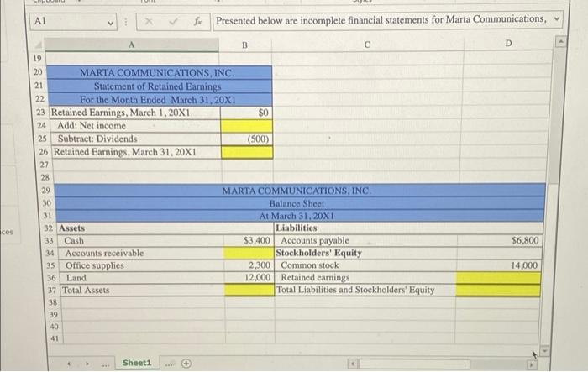Click the 'Assets' label cell
Screen dimensions: 588x372
click(x=140, y=228)
